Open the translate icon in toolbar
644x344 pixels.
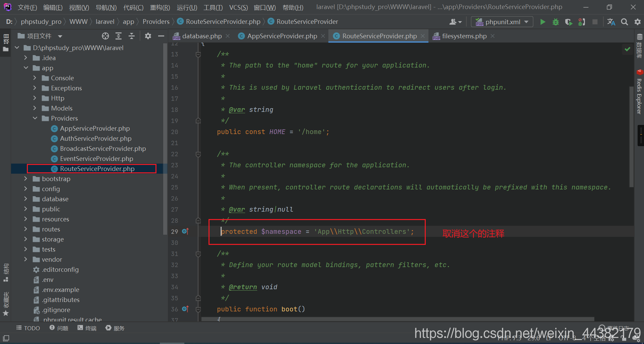click(611, 22)
